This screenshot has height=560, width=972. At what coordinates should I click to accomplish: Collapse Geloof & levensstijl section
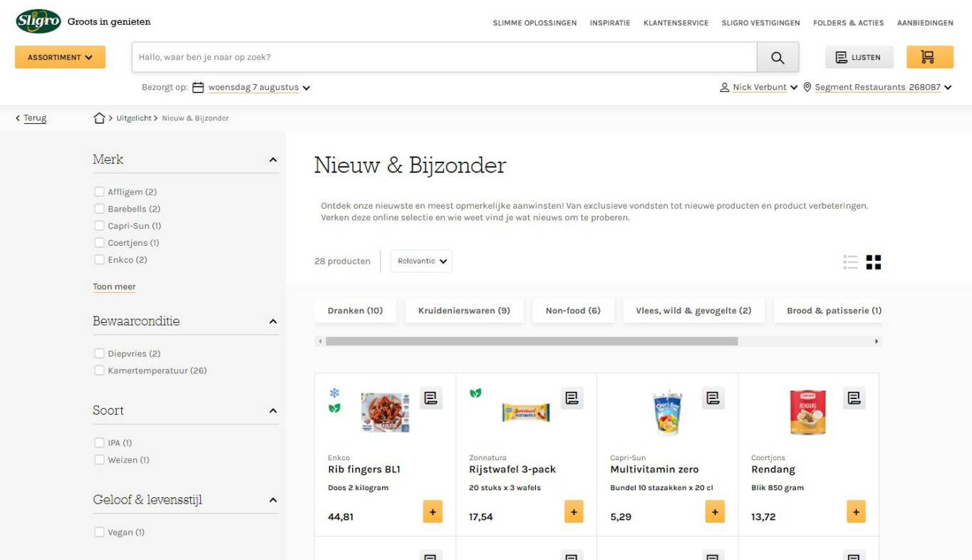[273, 500]
